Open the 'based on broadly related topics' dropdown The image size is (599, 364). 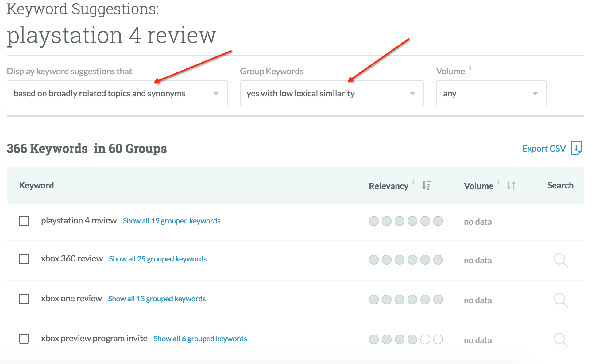117,93
